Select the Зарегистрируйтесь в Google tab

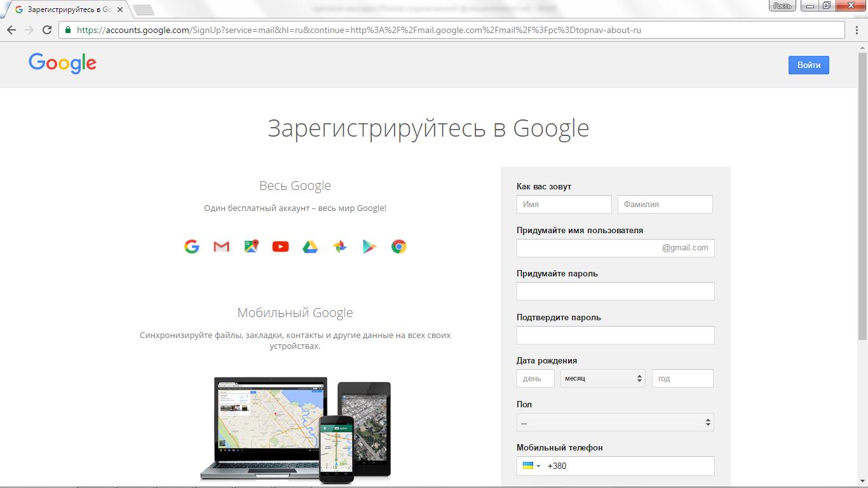pos(67,10)
